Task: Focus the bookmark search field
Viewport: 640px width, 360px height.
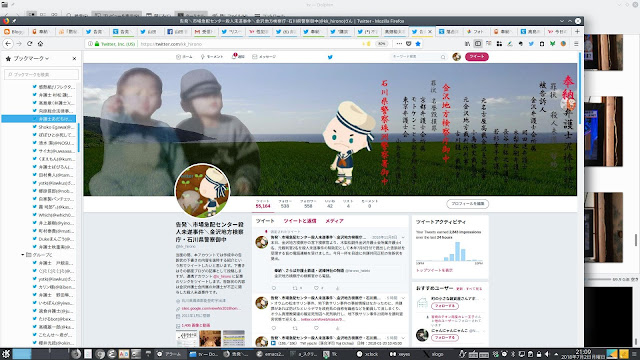Action: coord(41,75)
